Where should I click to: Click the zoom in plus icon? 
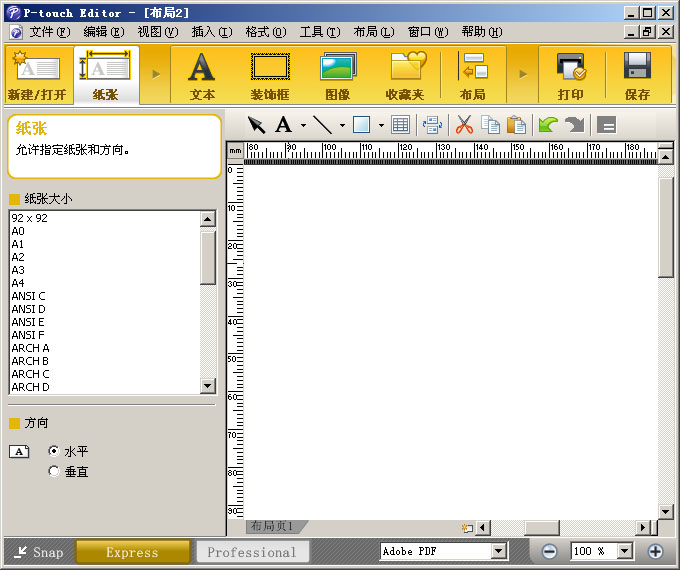[655, 552]
